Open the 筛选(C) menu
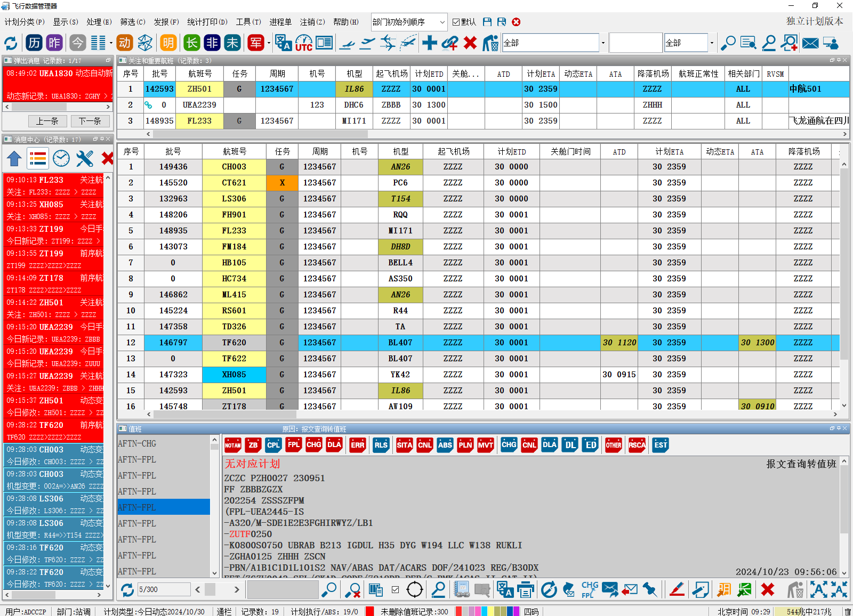 (x=132, y=22)
